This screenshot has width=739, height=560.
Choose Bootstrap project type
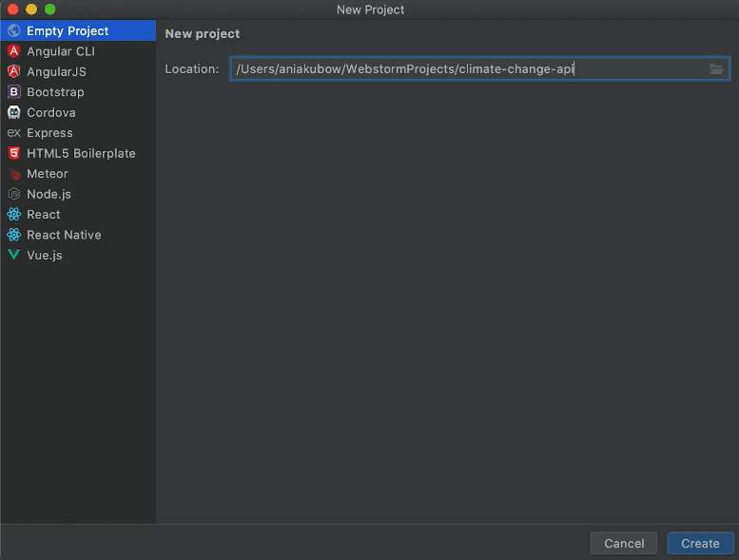coord(55,92)
